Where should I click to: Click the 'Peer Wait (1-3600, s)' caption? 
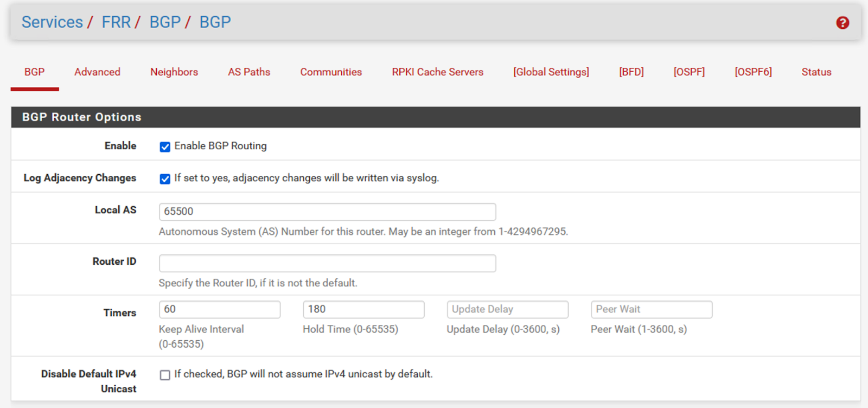tap(639, 329)
